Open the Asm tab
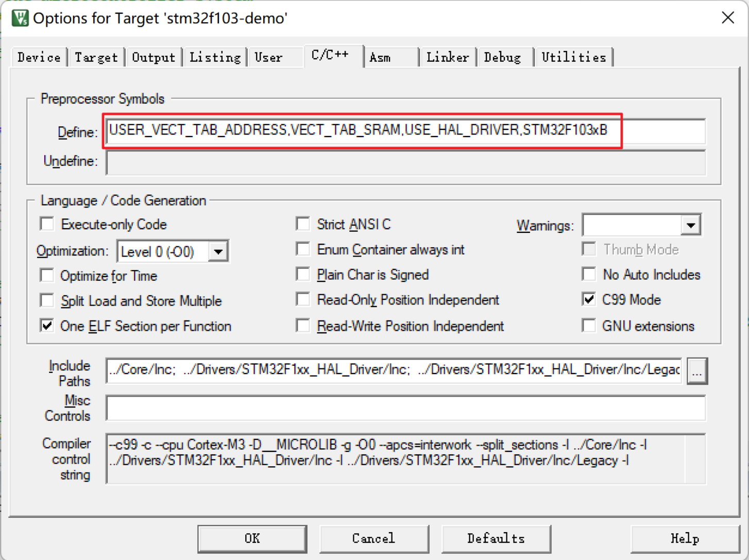749x560 pixels. (x=381, y=57)
